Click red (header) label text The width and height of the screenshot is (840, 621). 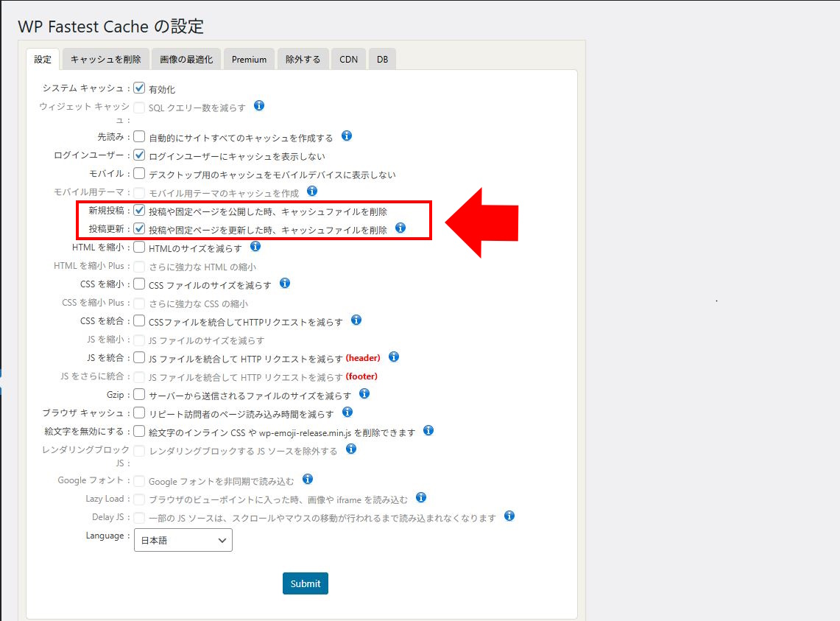point(363,358)
